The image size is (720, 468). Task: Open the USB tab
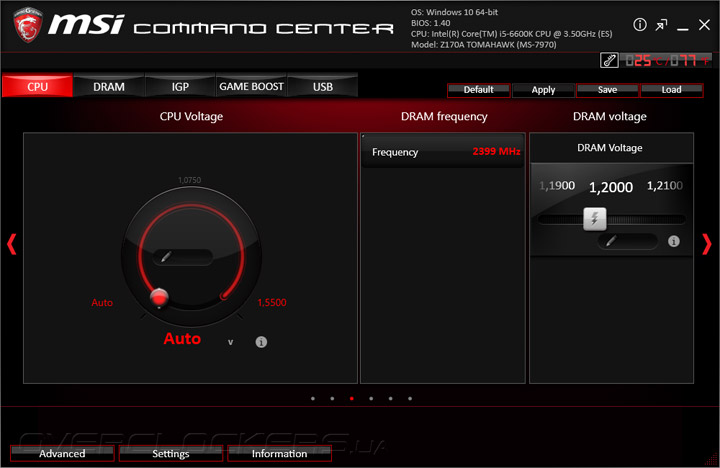(x=322, y=86)
